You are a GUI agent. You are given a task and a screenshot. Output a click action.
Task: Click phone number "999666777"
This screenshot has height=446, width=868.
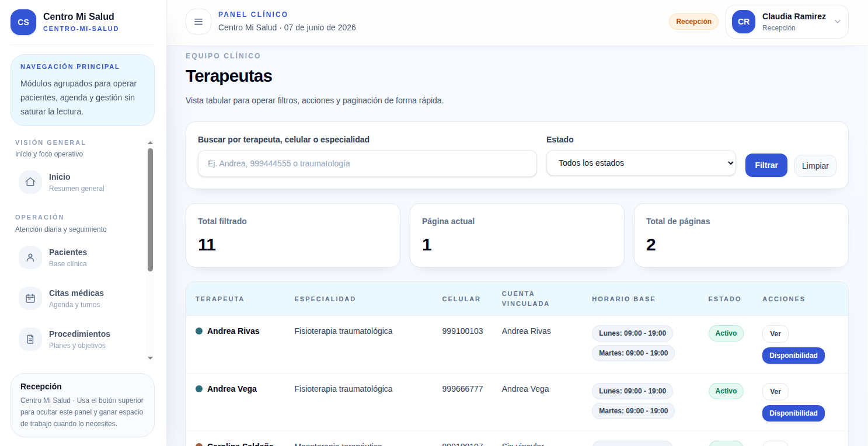click(x=462, y=389)
